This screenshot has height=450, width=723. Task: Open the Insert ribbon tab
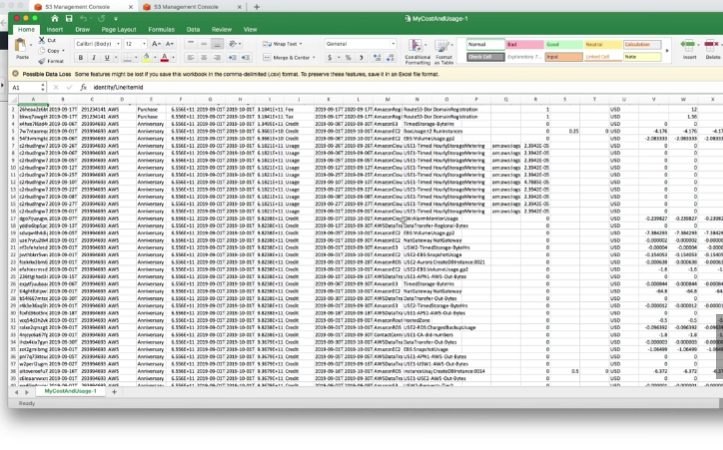coord(54,30)
